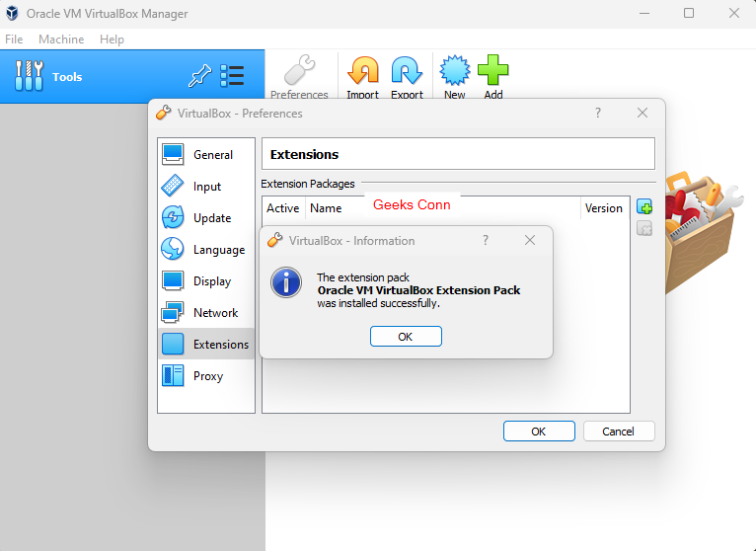Cancel the Preferences window
Screen dimensions: 756x551
pos(619,431)
